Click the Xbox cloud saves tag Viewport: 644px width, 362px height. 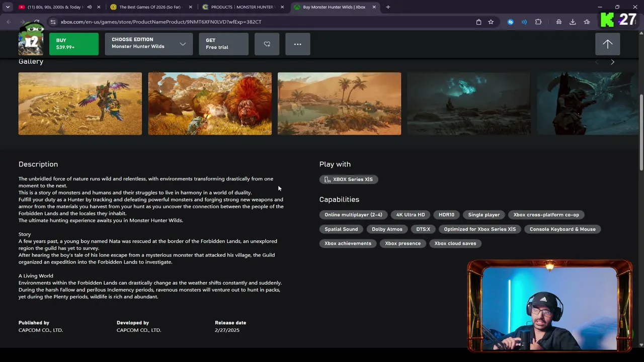coord(455,243)
